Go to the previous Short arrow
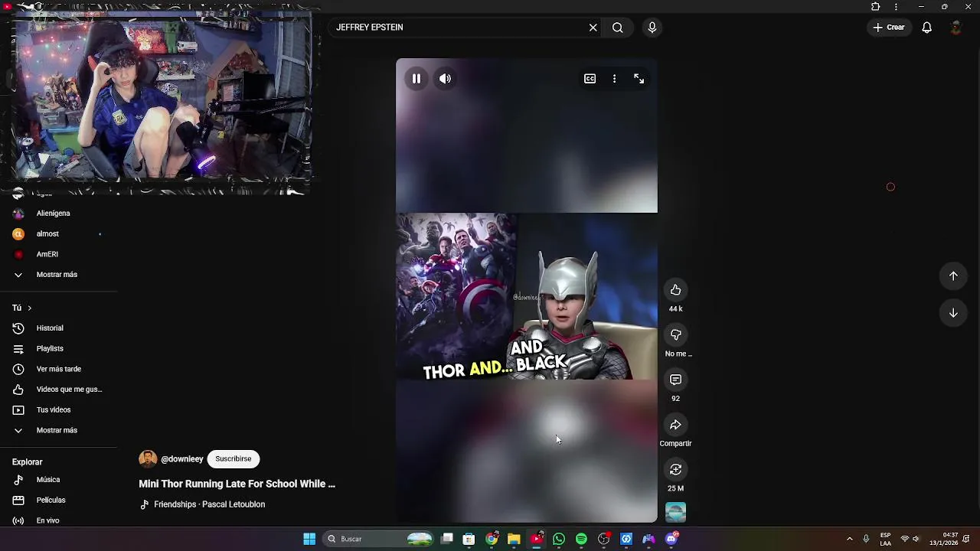 pos(953,276)
